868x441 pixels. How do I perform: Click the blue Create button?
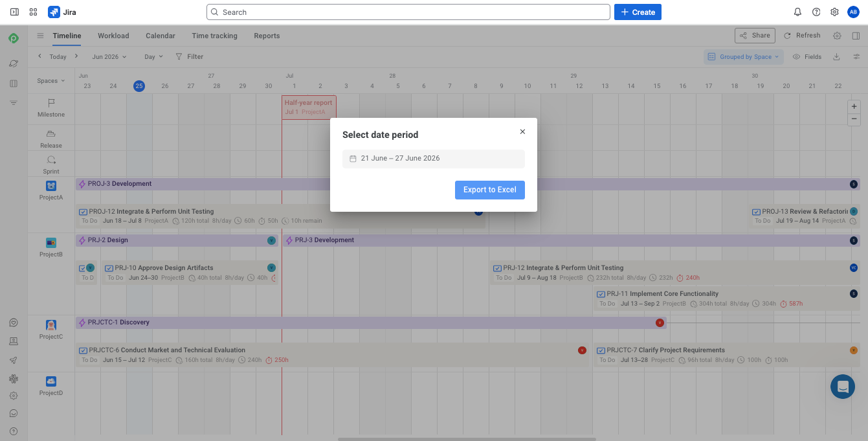coord(638,12)
